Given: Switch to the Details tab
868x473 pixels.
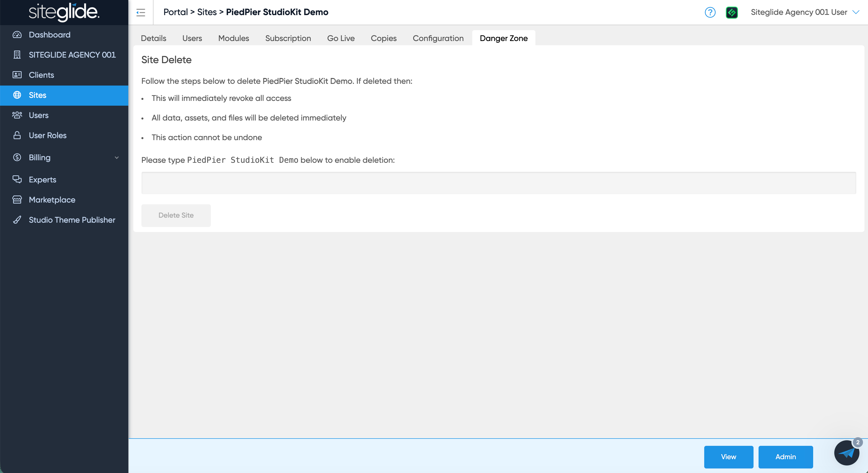Looking at the screenshot, I should pyautogui.click(x=154, y=38).
